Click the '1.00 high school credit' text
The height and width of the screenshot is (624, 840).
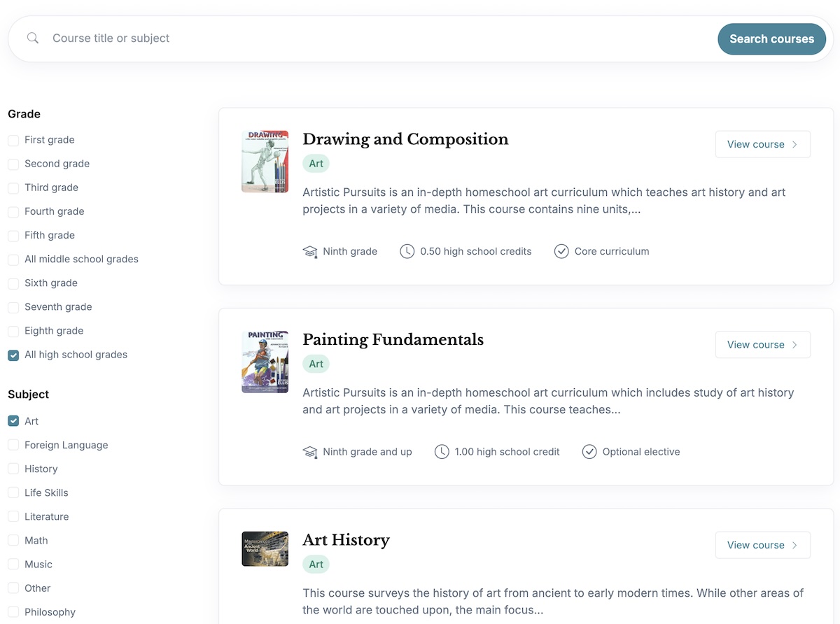tap(507, 452)
